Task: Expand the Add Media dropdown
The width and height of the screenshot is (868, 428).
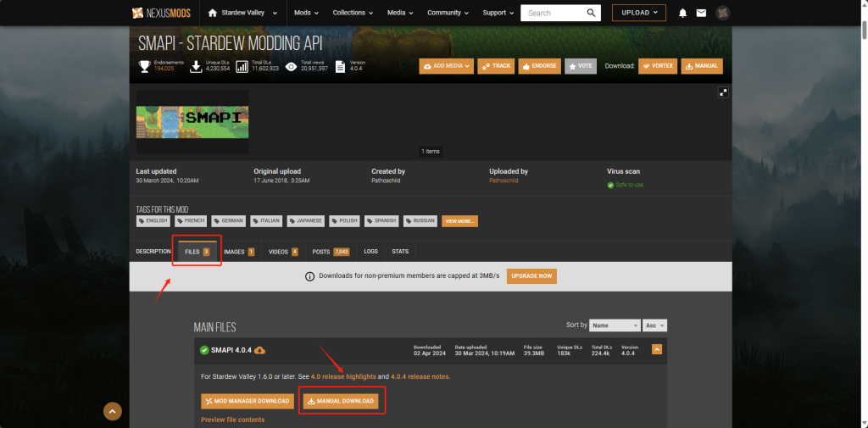Action: click(445, 65)
